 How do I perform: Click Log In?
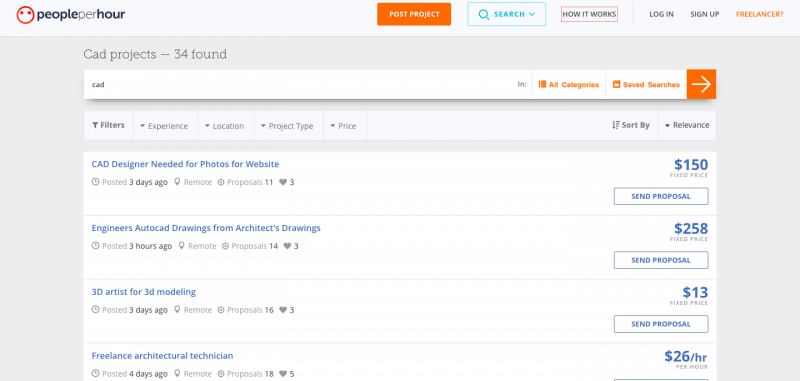click(x=661, y=14)
